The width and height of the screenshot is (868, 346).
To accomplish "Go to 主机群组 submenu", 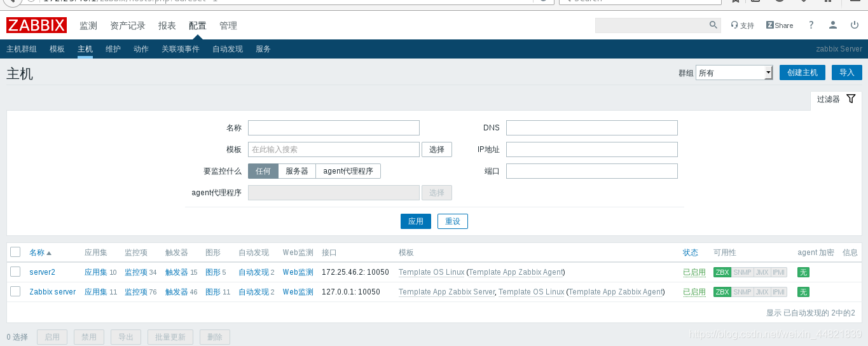I will coord(22,49).
